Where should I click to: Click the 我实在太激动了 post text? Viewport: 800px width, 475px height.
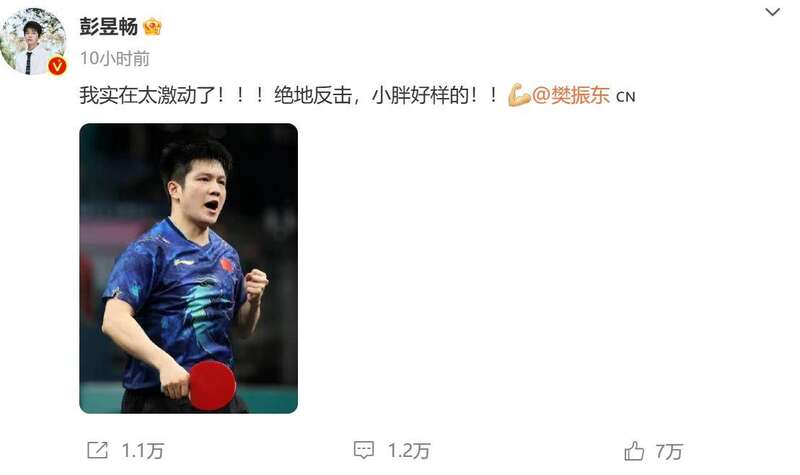(147, 95)
